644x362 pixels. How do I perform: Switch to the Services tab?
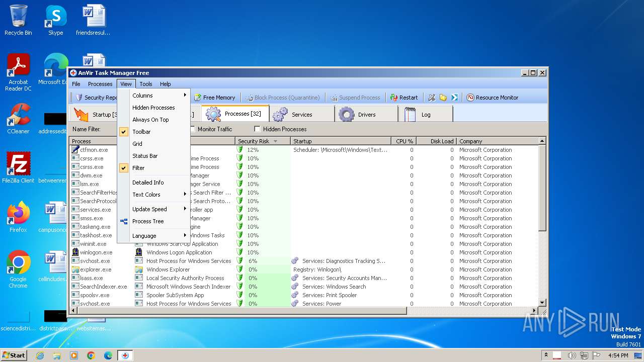[301, 114]
